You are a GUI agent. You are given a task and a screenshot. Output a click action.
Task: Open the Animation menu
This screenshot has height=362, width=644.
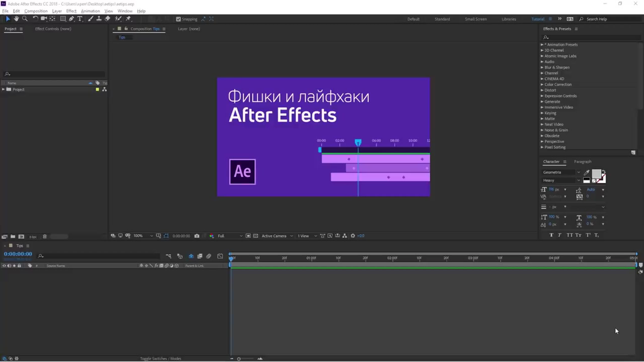point(90,11)
